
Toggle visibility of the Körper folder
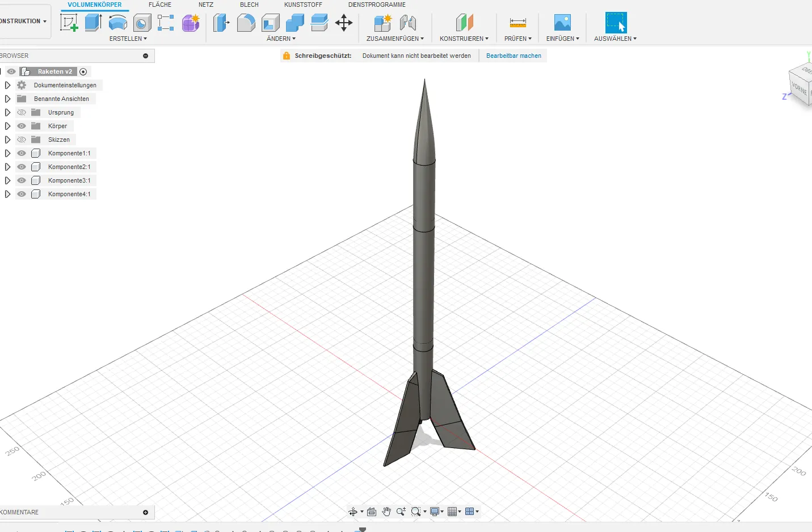22,126
